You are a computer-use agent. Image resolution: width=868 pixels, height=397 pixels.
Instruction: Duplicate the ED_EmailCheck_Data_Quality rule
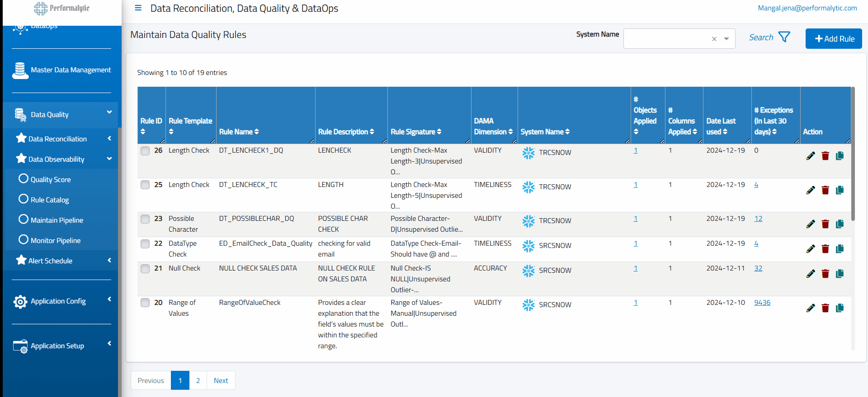click(x=840, y=249)
